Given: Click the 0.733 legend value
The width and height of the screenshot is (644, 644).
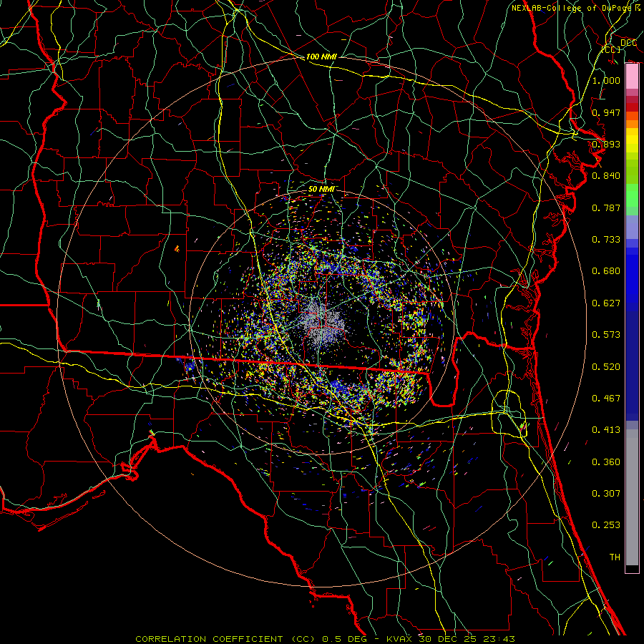Looking at the screenshot, I should coord(606,240).
